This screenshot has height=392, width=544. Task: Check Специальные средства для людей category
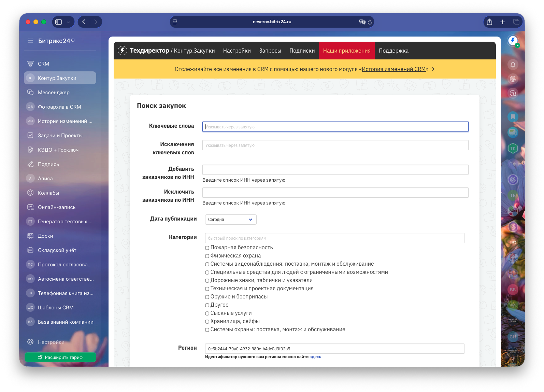pos(207,272)
